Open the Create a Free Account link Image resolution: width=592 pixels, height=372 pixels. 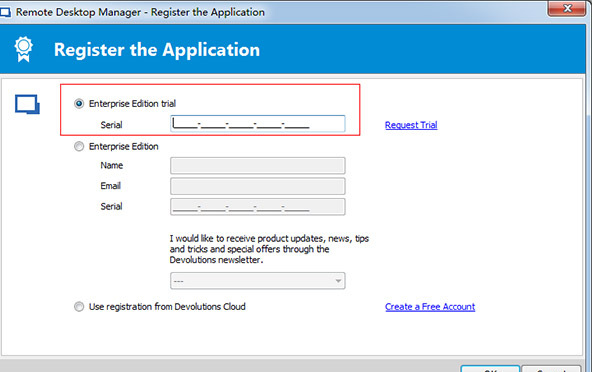[430, 307]
